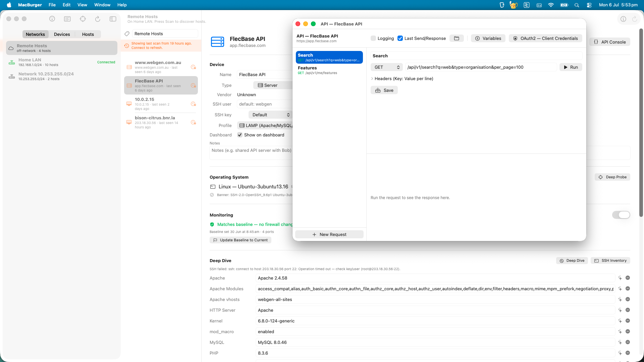This screenshot has height=362, width=644.
Task: Uncheck Show on dashboard checkbox
Action: [x=240, y=135]
